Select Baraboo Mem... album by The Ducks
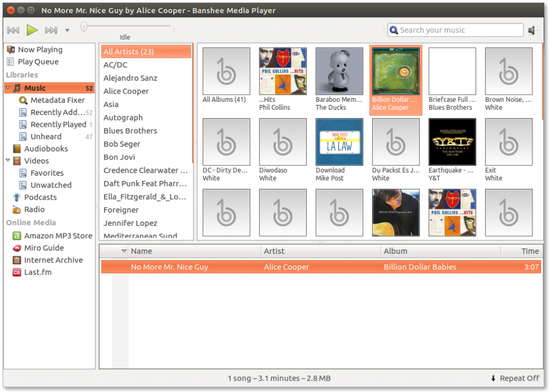The width and height of the screenshot is (549, 392). (x=339, y=71)
